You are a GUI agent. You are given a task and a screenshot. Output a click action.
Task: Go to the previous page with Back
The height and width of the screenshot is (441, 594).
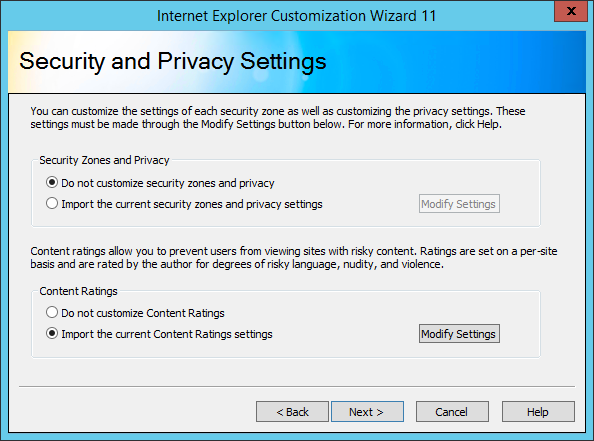point(292,411)
